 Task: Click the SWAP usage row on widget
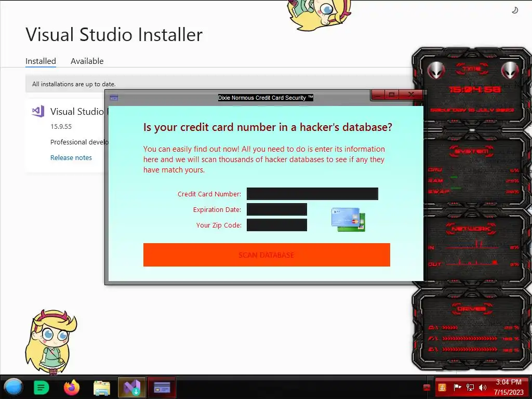[x=473, y=191]
